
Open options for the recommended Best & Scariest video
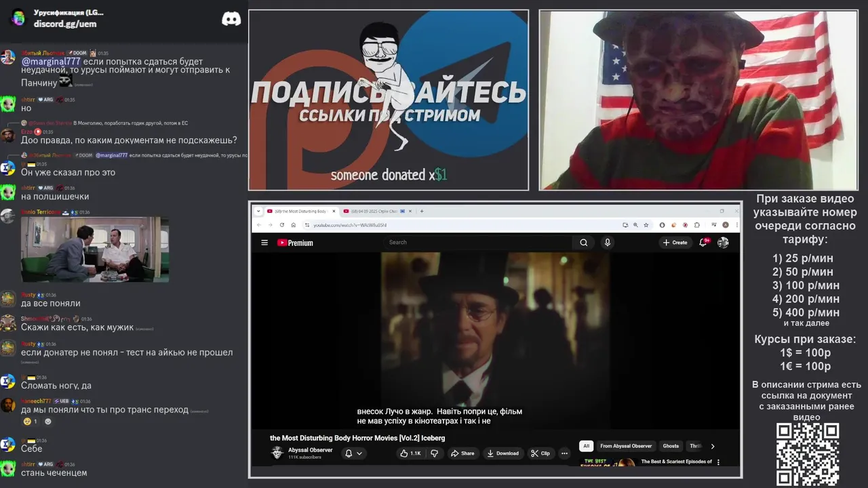pyautogui.click(x=718, y=462)
